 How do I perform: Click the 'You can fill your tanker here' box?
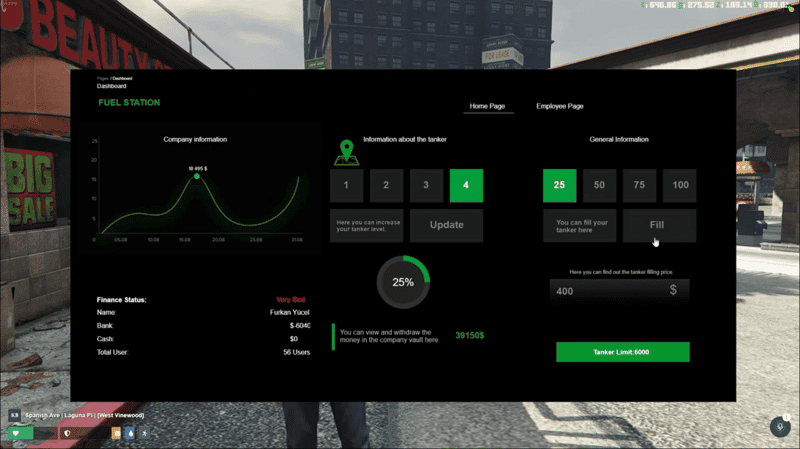click(x=580, y=226)
